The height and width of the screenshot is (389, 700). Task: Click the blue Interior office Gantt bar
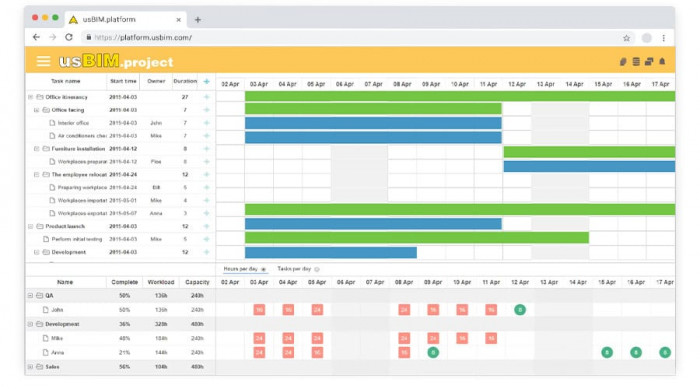373,123
